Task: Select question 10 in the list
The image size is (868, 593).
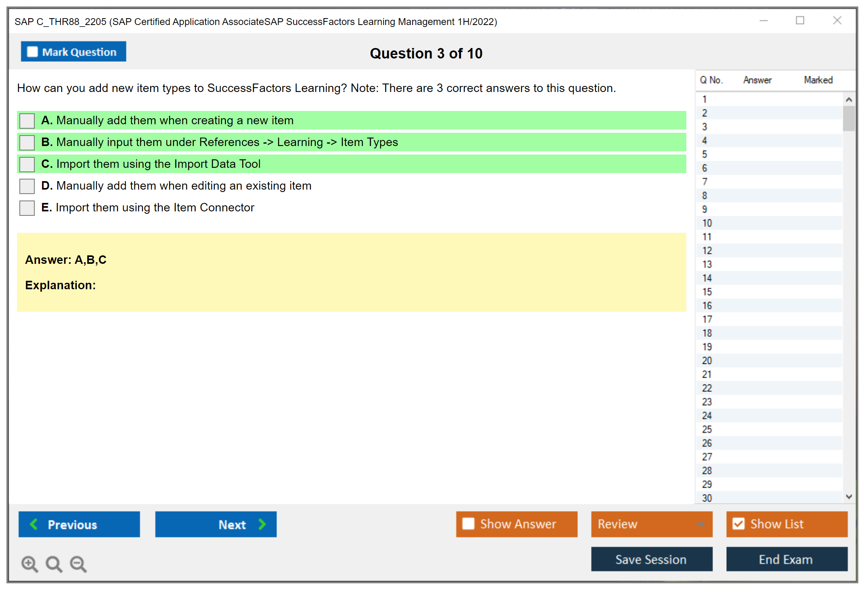Action: click(707, 223)
